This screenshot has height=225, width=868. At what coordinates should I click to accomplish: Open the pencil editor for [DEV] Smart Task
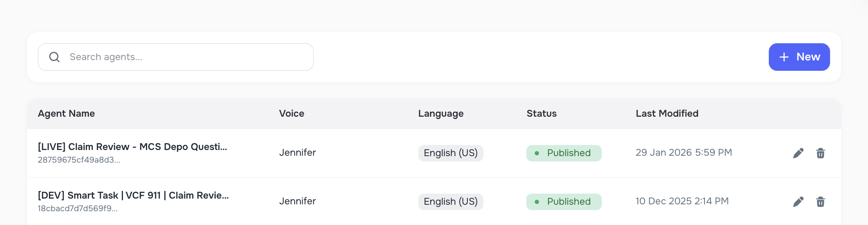(x=798, y=201)
